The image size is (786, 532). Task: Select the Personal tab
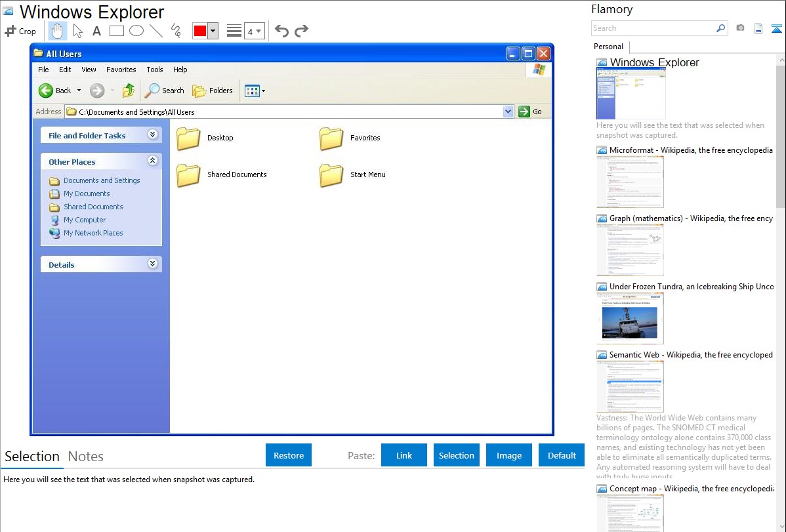[x=609, y=47]
